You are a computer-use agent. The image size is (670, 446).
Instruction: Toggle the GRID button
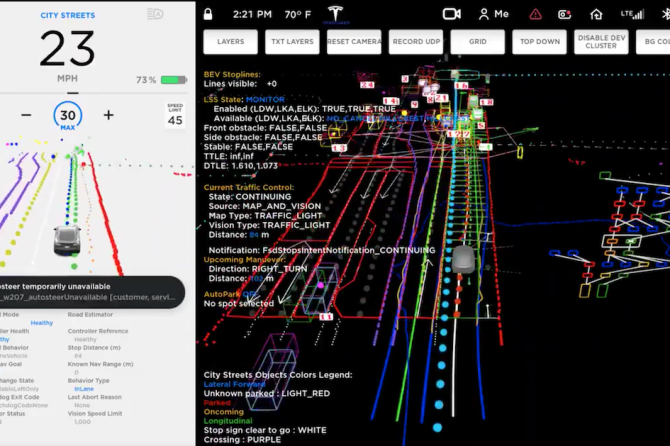pos(478,42)
